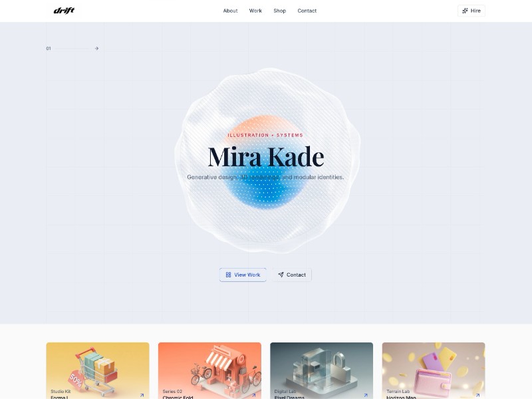Image resolution: width=532 pixels, height=399 pixels.
Task: Open the shopping cart Studio Kit thumbnail
Action: (98, 371)
